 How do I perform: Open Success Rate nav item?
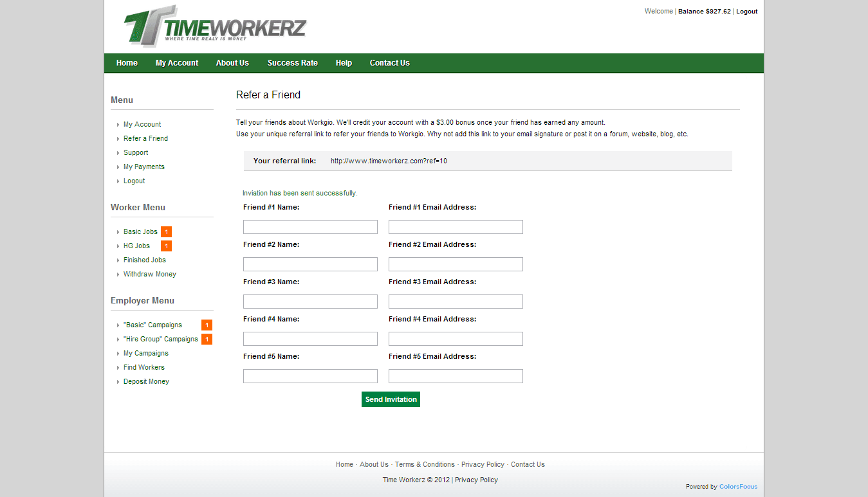click(x=293, y=63)
